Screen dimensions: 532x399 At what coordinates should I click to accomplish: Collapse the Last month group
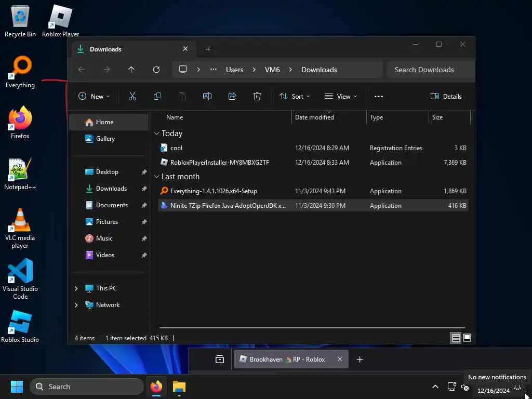[x=156, y=177]
